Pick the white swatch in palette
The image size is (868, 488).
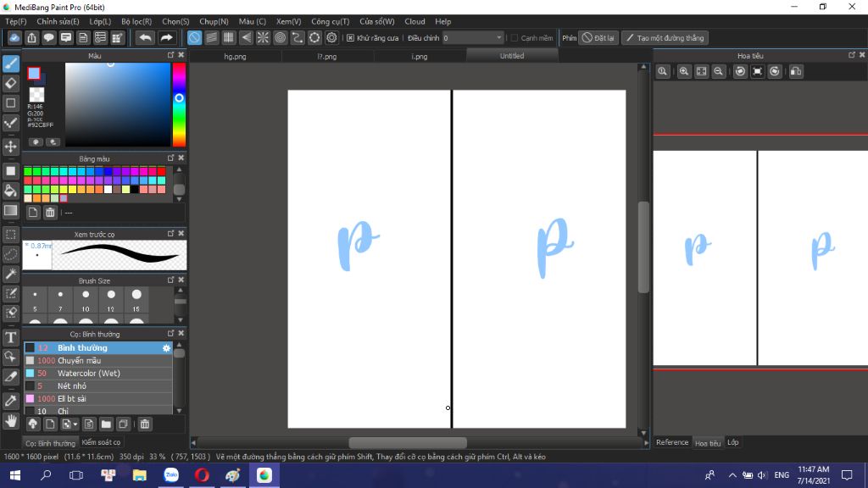108,189
